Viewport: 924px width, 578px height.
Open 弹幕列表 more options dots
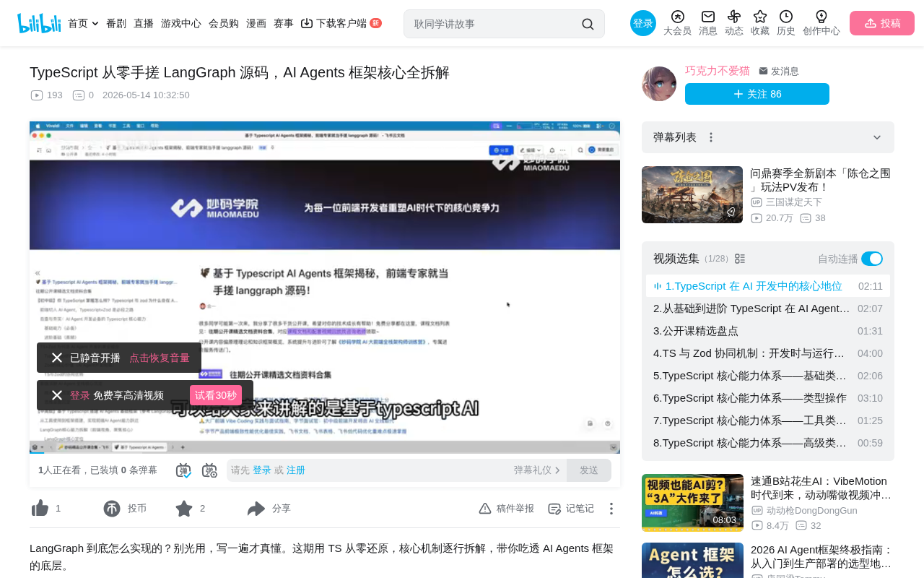click(711, 137)
